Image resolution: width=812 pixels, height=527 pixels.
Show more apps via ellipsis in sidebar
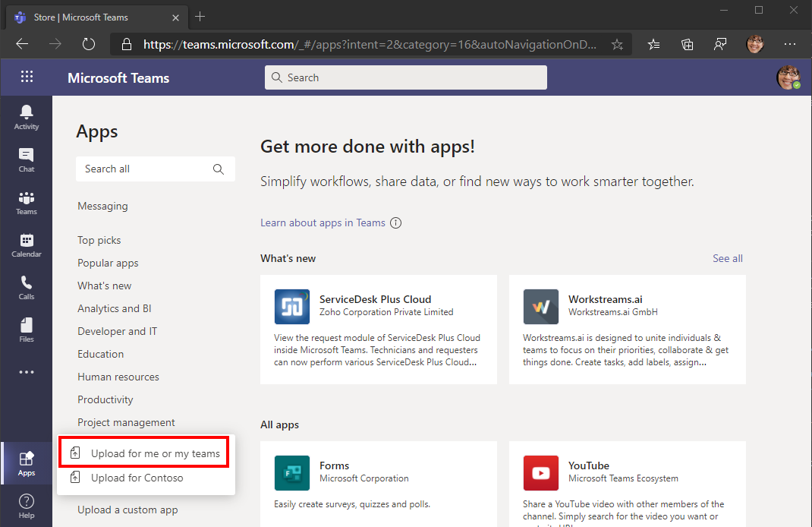pos(27,372)
